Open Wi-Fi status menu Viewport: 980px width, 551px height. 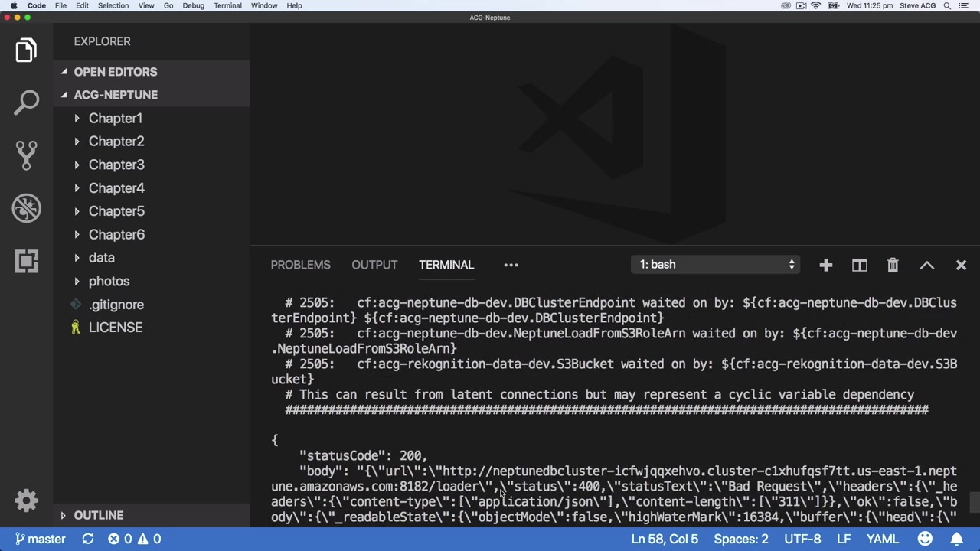tap(816, 5)
